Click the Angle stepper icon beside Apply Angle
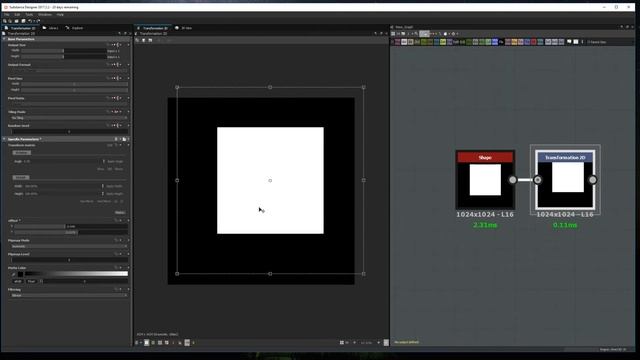This screenshot has width=640, height=360. 104,161
